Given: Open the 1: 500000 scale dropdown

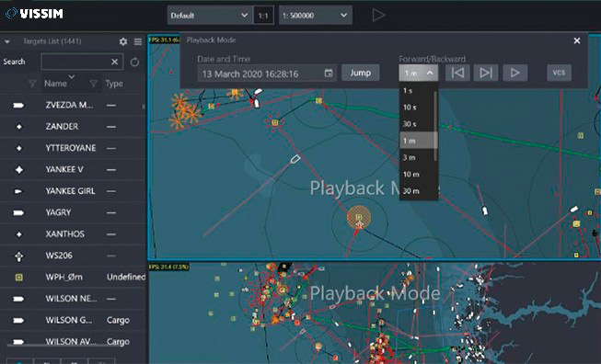Looking at the screenshot, I should [316, 16].
